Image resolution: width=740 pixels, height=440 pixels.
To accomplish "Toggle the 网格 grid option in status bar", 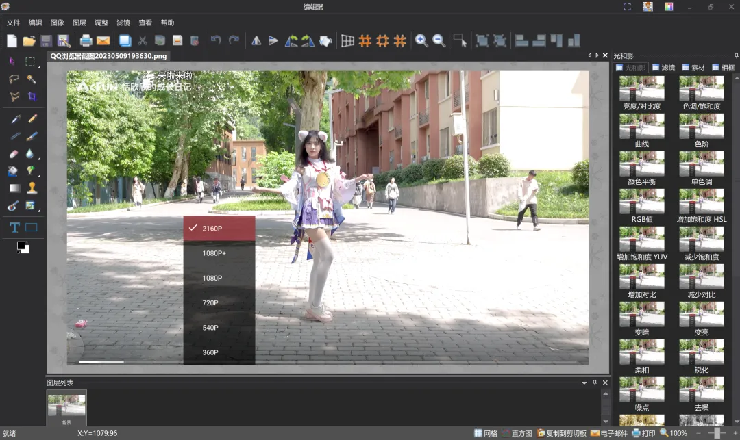I will point(486,433).
